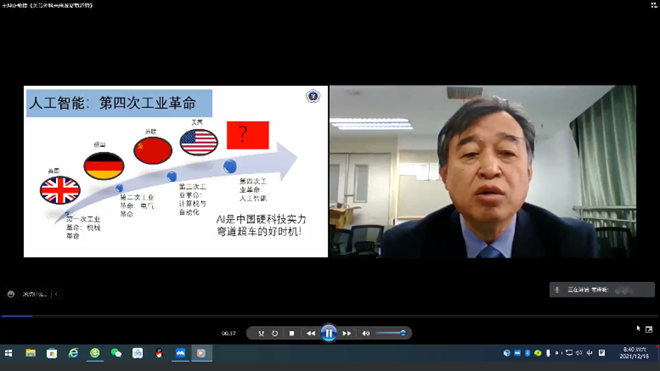Switch to full-screen view icon

(649, 329)
